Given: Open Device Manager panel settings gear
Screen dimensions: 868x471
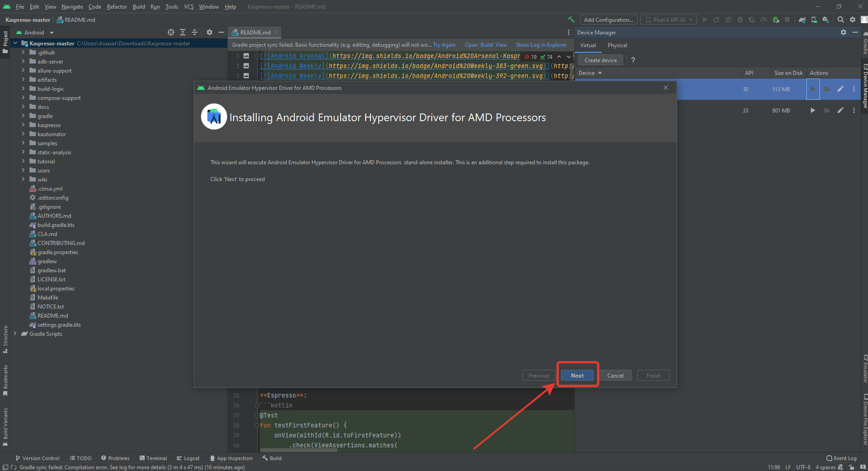Looking at the screenshot, I should [x=844, y=32].
